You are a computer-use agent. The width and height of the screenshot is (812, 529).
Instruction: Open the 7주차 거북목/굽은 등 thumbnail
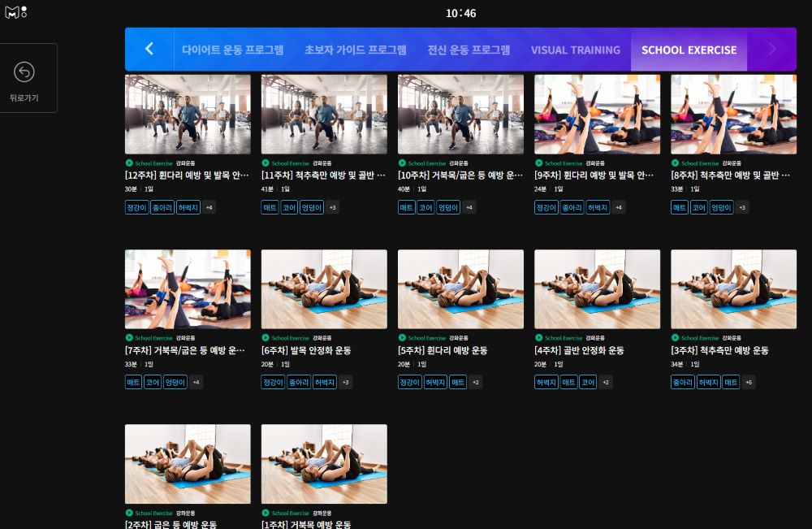188,289
